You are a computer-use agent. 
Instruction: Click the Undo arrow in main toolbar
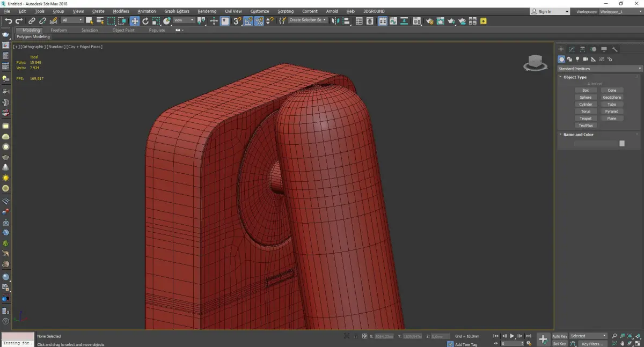pyautogui.click(x=8, y=21)
